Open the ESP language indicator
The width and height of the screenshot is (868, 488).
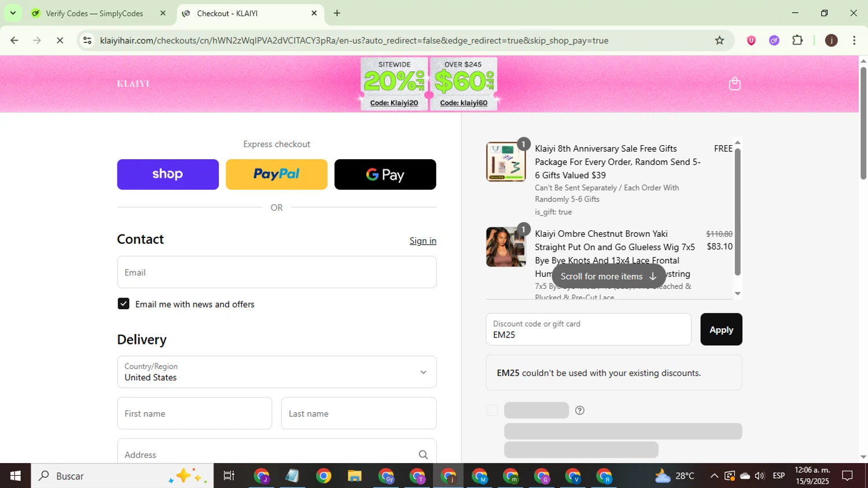[x=779, y=476]
